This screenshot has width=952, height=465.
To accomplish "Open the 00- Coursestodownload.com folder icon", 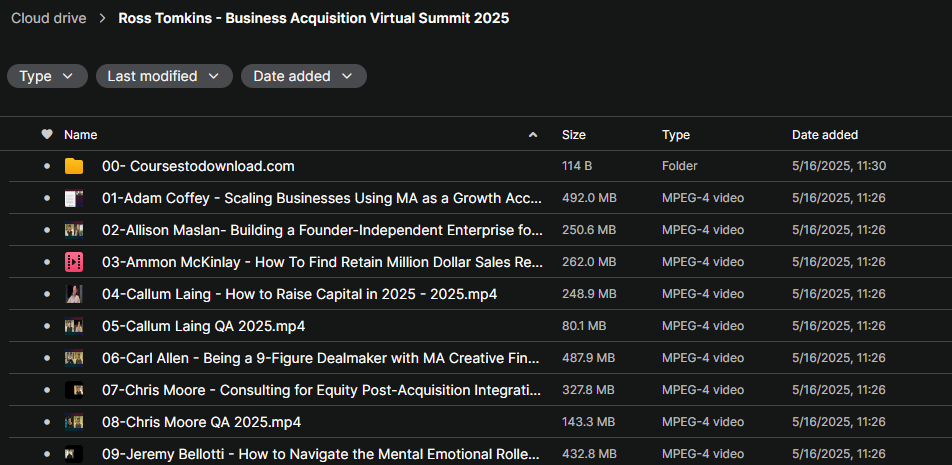I will (74, 166).
